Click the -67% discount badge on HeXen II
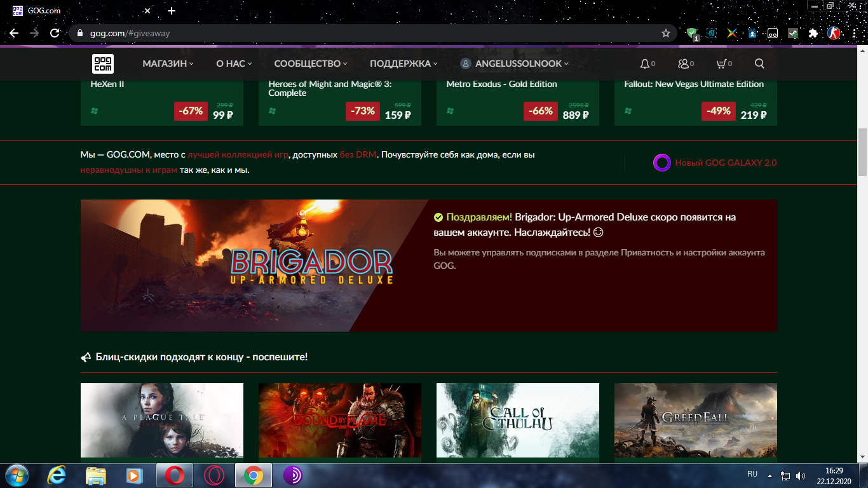Screen dimensions: 868x488 click(x=191, y=111)
